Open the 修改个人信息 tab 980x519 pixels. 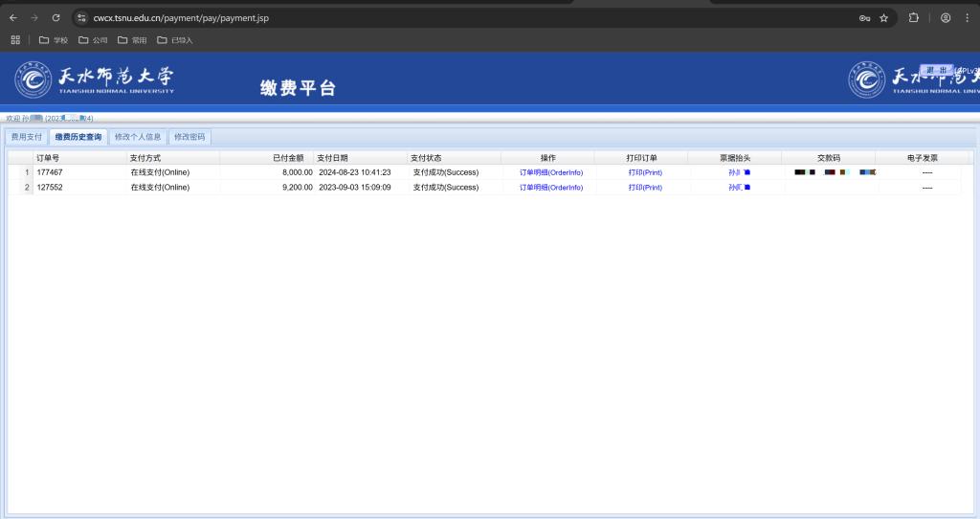click(138, 137)
